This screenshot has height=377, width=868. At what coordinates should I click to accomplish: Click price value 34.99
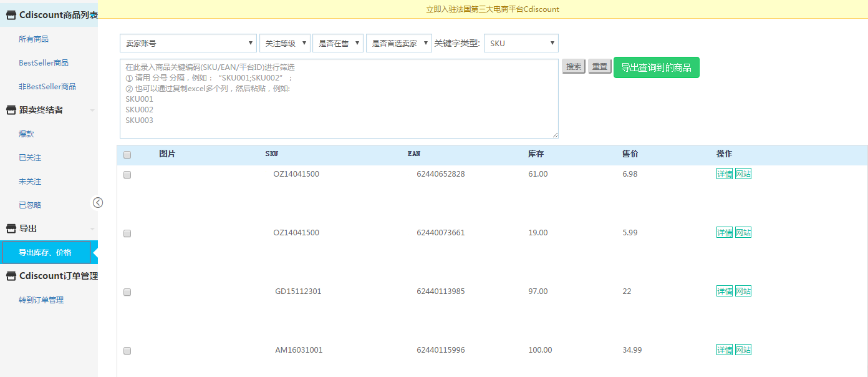[x=632, y=350]
